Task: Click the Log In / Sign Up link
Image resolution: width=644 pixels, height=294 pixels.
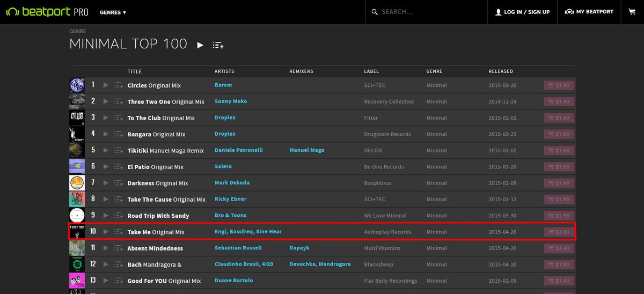Action: (x=522, y=12)
